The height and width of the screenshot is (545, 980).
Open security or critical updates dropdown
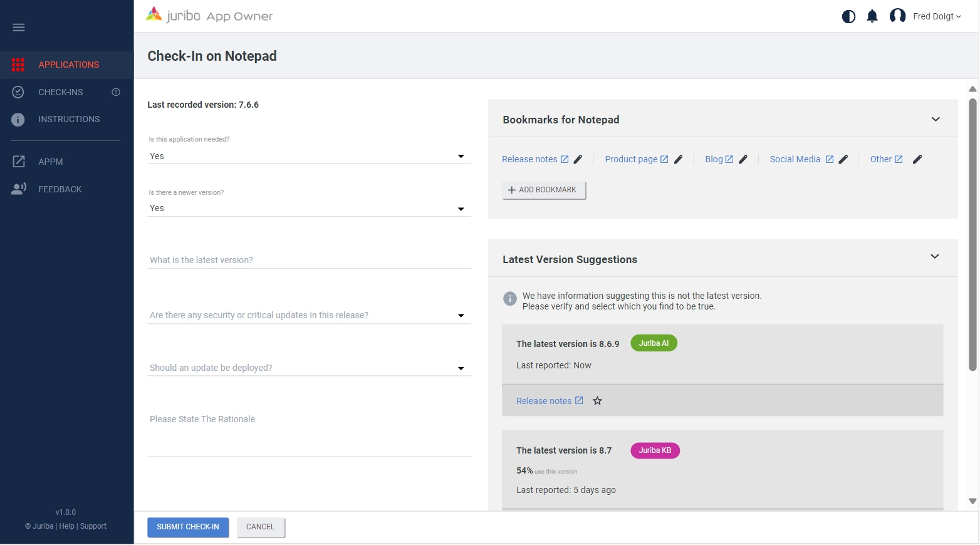tap(309, 315)
